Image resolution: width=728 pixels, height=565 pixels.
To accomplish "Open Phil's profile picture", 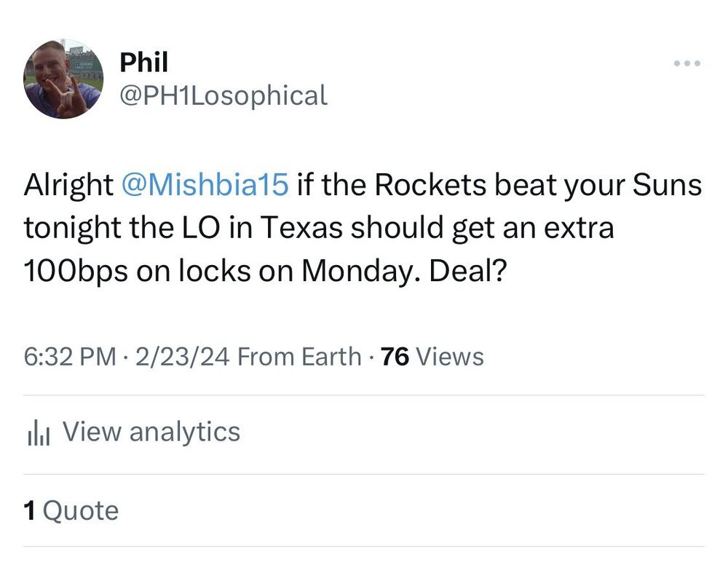I will 64,79.
